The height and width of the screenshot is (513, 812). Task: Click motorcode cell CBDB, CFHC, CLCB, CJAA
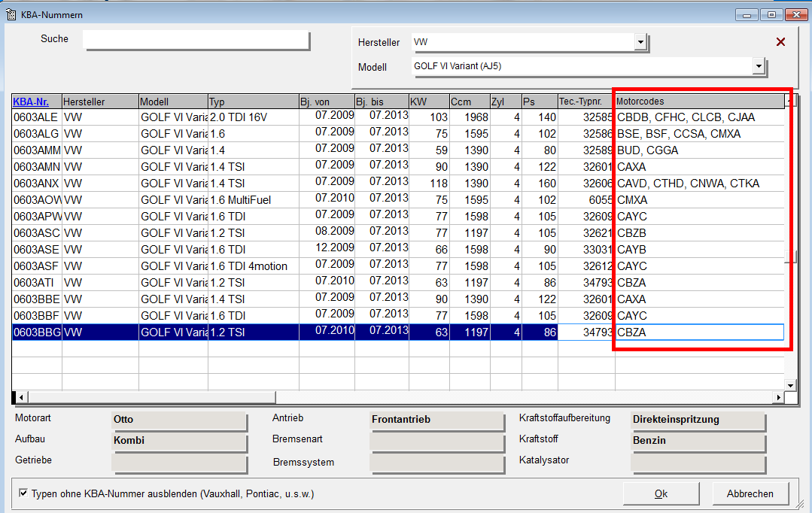tap(700, 117)
